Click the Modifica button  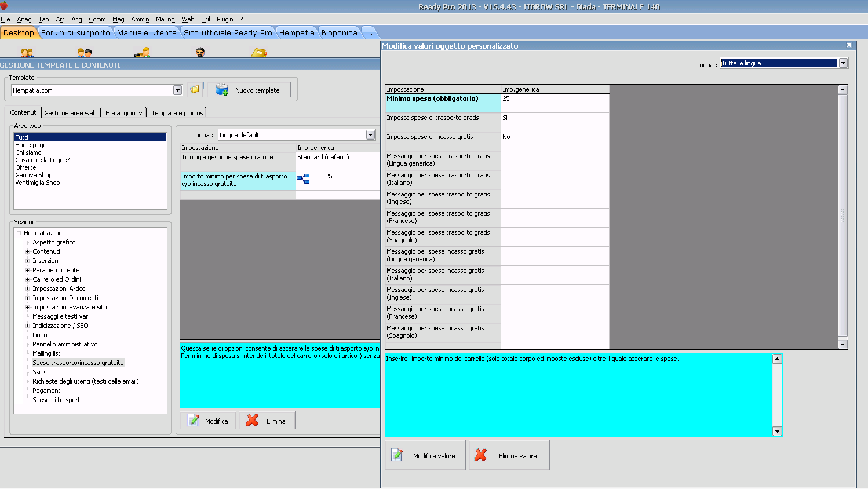208,421
